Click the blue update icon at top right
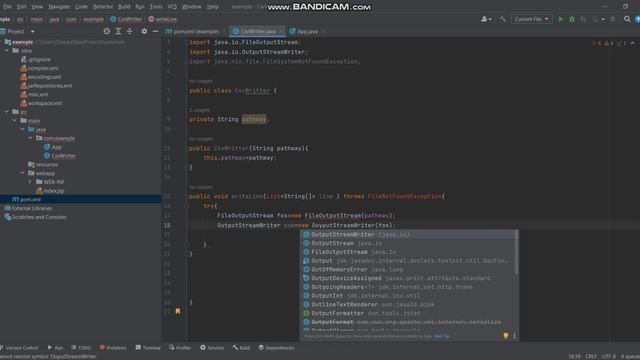 [637, 19]
